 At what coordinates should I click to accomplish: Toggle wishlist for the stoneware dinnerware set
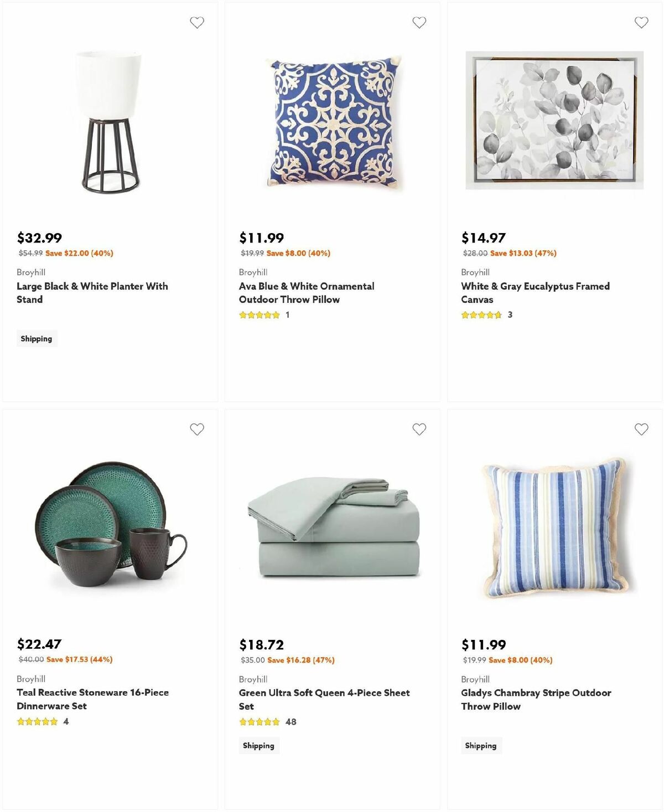[197, 429]
